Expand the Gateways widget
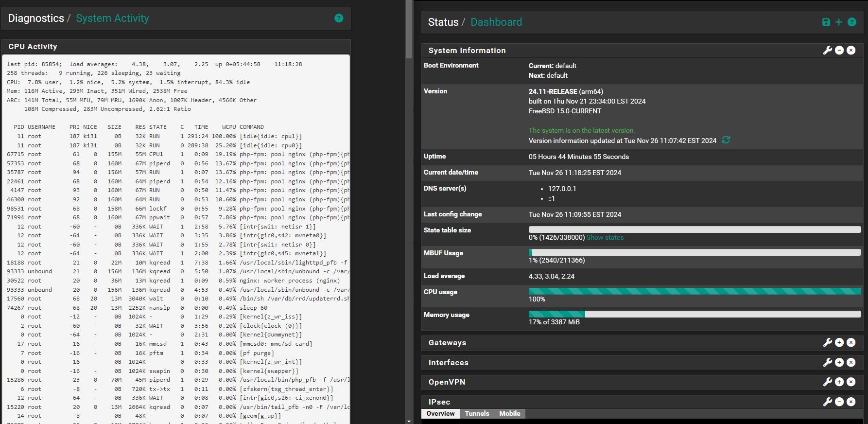 point(839,342)
